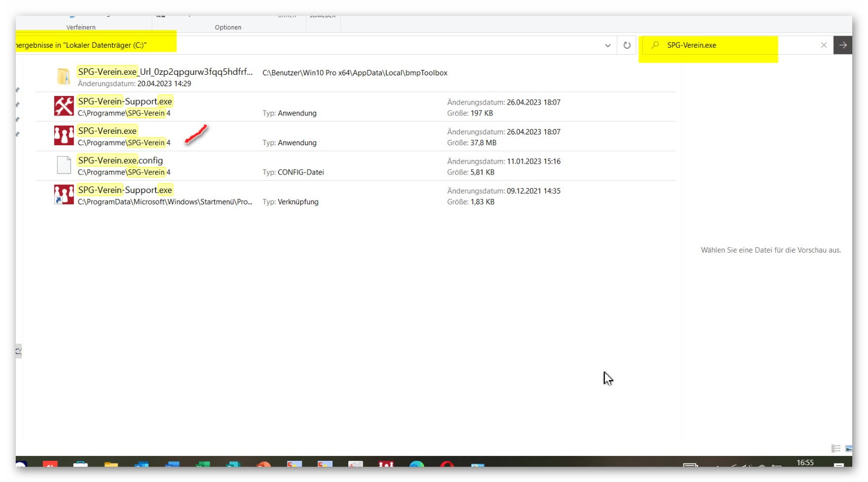Click the red tools icon of SPG-Verein-Support.exe

(x=63, y=106)
